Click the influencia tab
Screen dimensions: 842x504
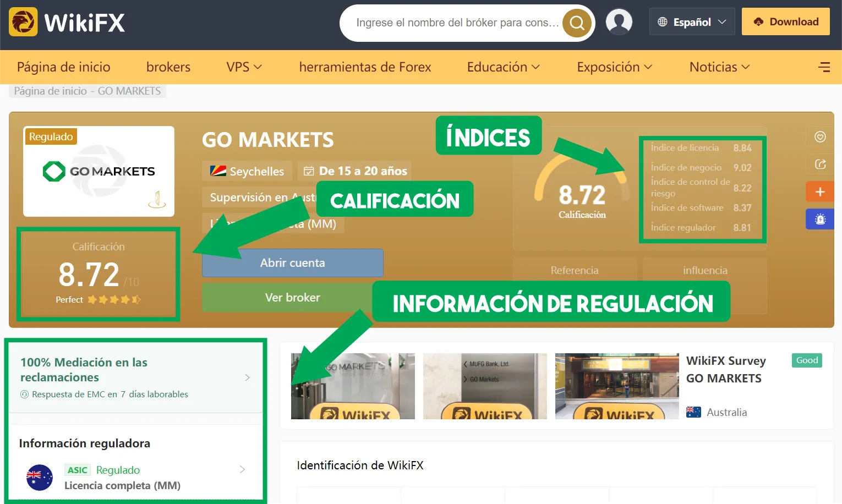705,271
